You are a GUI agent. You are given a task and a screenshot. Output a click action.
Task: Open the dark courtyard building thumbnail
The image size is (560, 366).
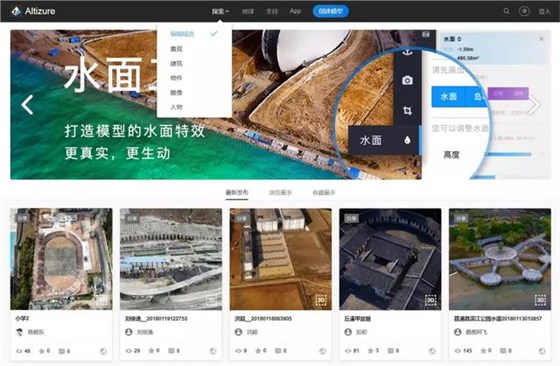[390, 259]
